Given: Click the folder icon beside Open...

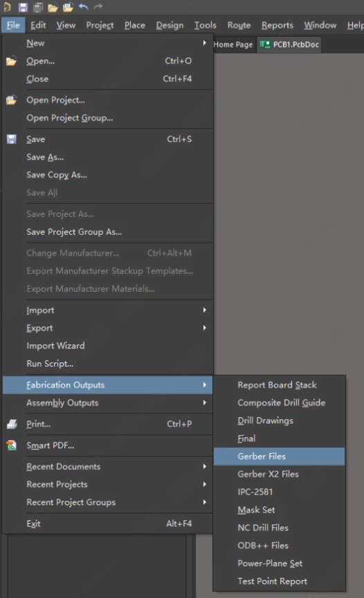Looking at the screenshot, I should pyautogui.click(x=12, y=61).
